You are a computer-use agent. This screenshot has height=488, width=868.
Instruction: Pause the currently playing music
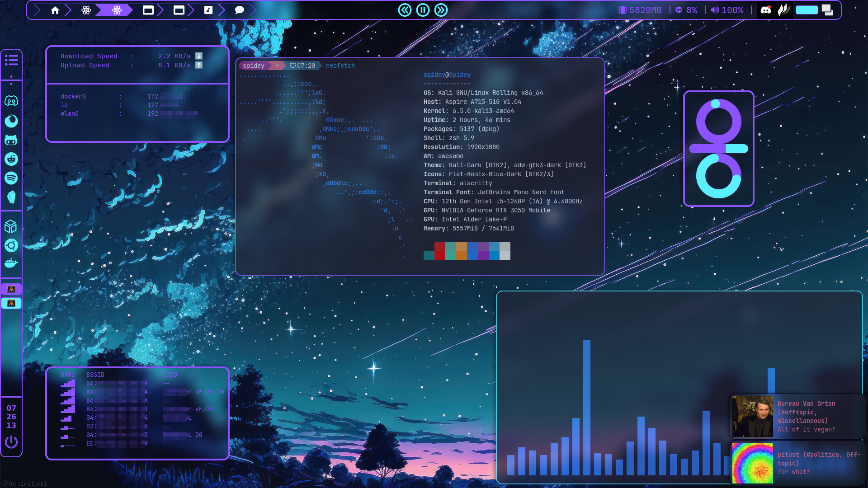[423, 10]
